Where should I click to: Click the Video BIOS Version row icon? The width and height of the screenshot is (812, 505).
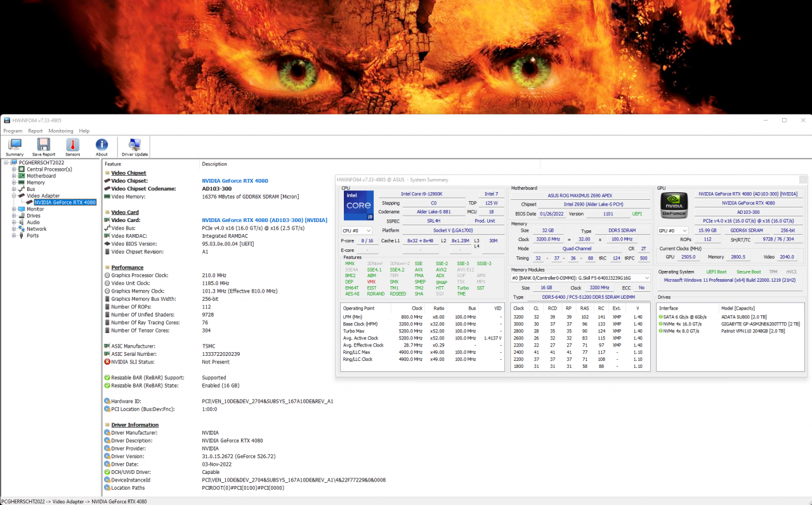click(107, 244)
